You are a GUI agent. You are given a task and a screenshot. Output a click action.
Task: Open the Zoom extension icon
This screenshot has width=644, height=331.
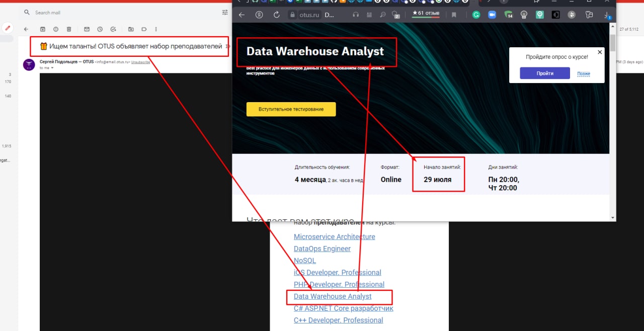tap(492, 15)
